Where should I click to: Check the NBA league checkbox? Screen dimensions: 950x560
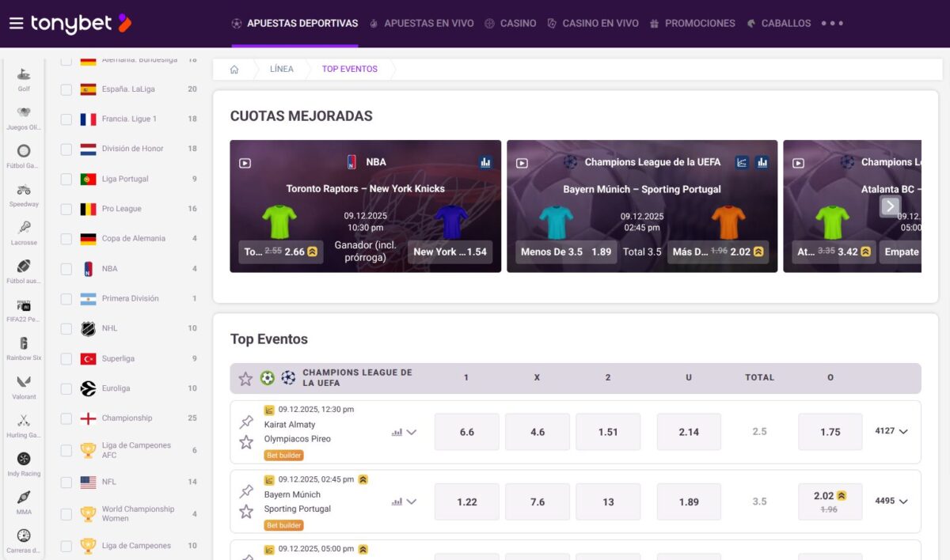point(66,269)
